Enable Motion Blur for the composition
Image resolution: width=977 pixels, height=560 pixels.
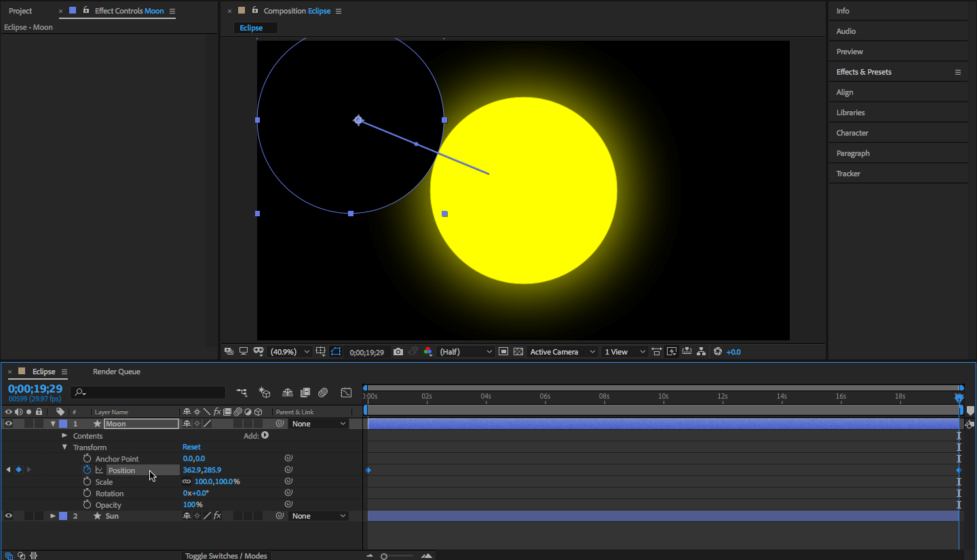[x=323, y=393]
